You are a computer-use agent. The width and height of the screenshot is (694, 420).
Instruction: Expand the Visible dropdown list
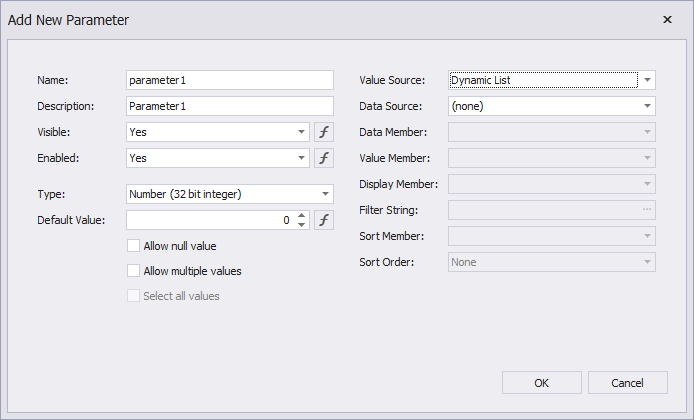click(301, 132)
